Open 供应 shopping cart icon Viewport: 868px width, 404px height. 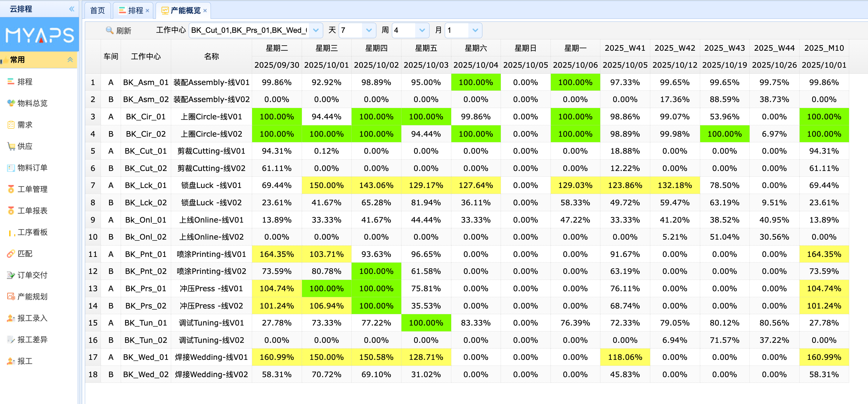coord(11,146)
